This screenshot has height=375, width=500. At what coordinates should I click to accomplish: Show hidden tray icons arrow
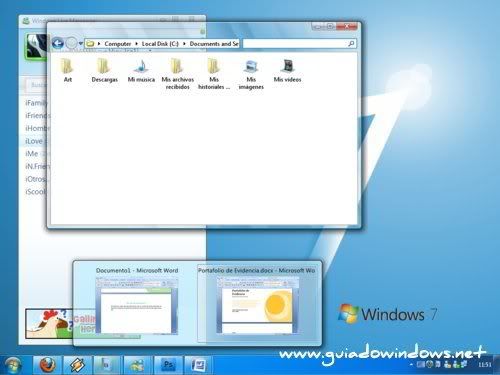click(411, 365)
